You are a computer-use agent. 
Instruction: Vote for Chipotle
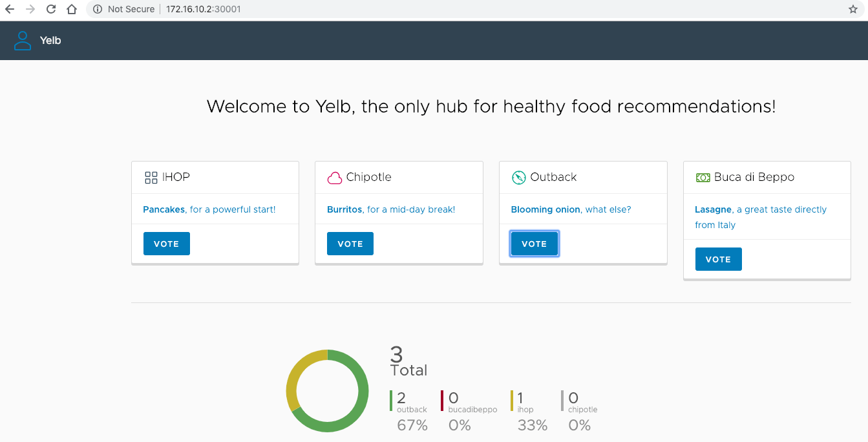pos(350,244)
